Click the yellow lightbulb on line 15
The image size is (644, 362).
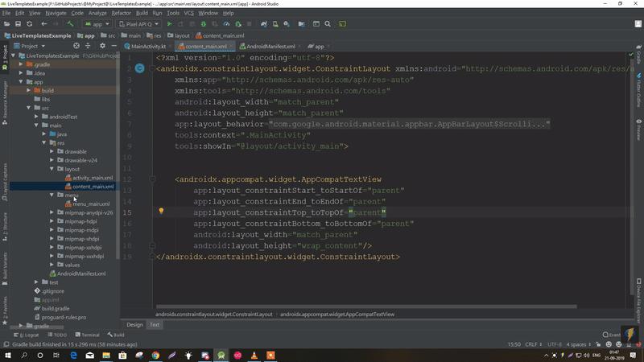tap(162, 211)
